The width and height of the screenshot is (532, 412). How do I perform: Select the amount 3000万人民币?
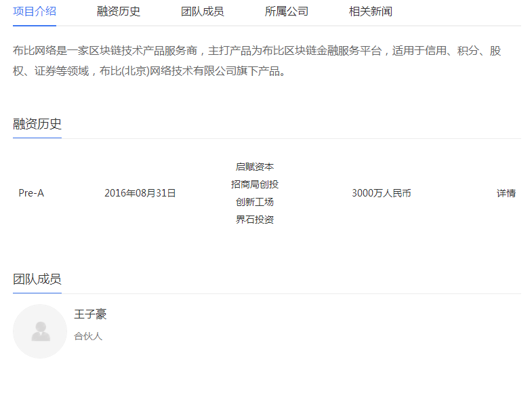coord(382,193)
